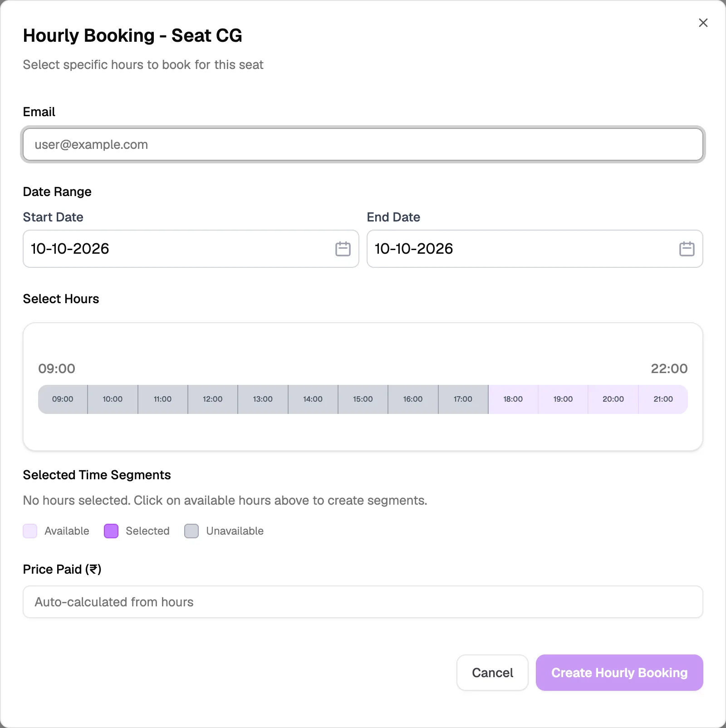This screenshot has height=728, width=726.
Task: Select the 21:00 hour slot
Action: click(663, 399)
